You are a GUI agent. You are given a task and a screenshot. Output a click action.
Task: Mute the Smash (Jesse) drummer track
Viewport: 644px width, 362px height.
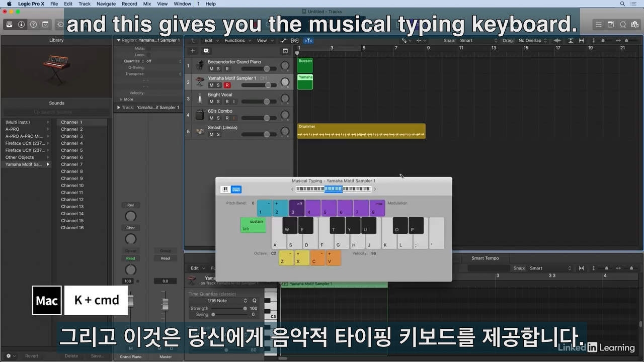coord(211,135)
